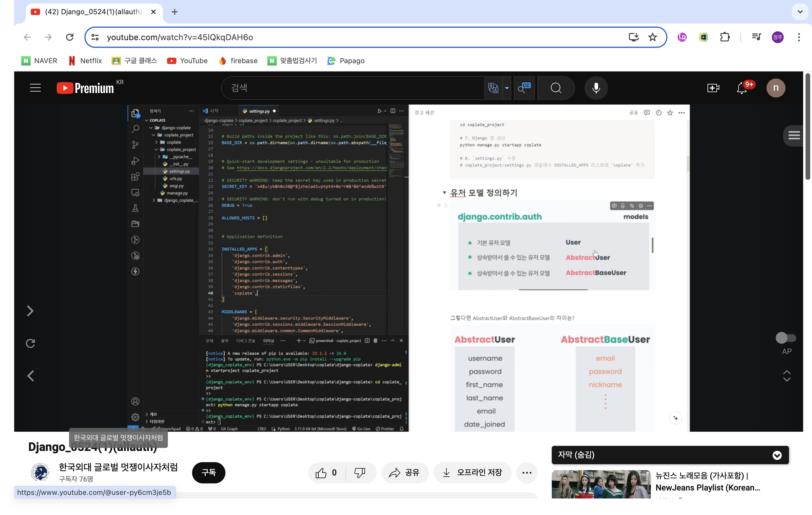The width and height of the screenshot is (812, 515).
Task: Toggle the AP switch on
Action: pos(786,338)
